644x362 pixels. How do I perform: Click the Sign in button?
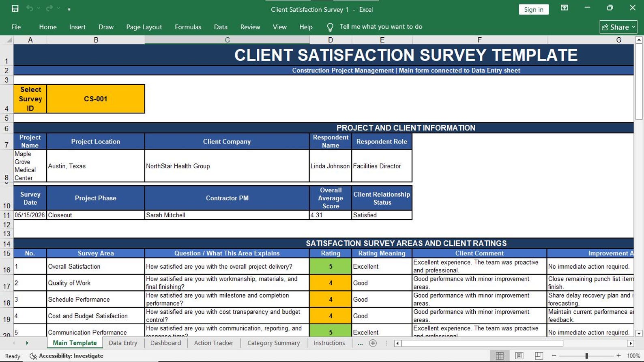[534, 9]
